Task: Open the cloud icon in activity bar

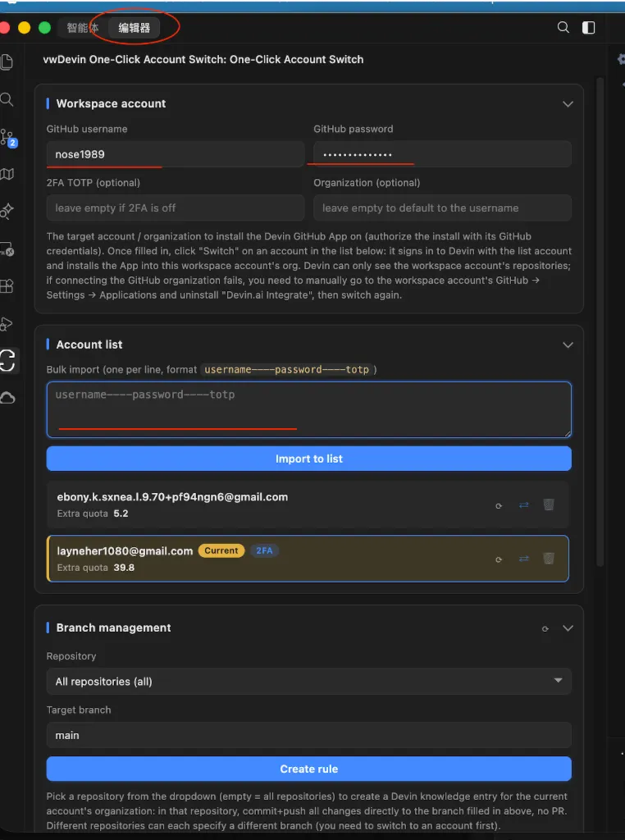Action: pyautogui.click(x=7, y=398)
